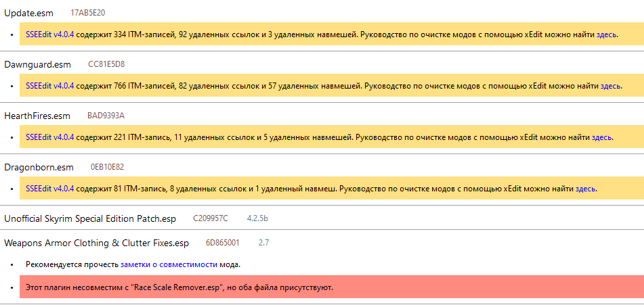
Task: Open SSEEdit v4.0.4 link under HearthFires.esm
Action: coord(49,137)
